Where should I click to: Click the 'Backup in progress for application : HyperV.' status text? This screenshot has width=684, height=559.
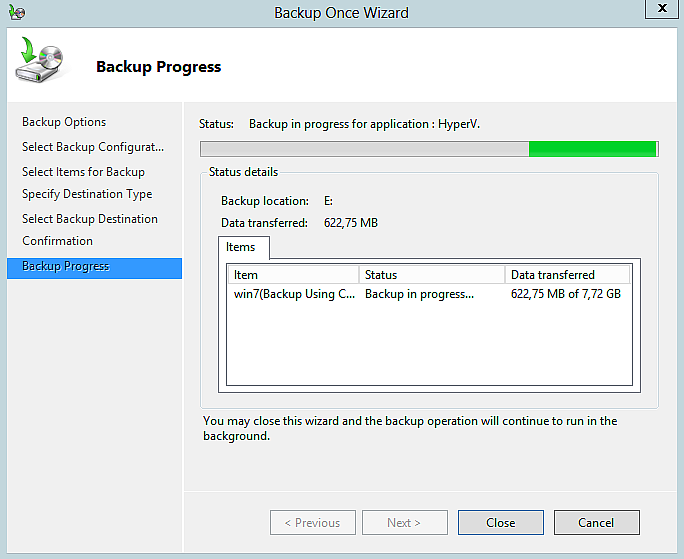click(x=364, y=124)
